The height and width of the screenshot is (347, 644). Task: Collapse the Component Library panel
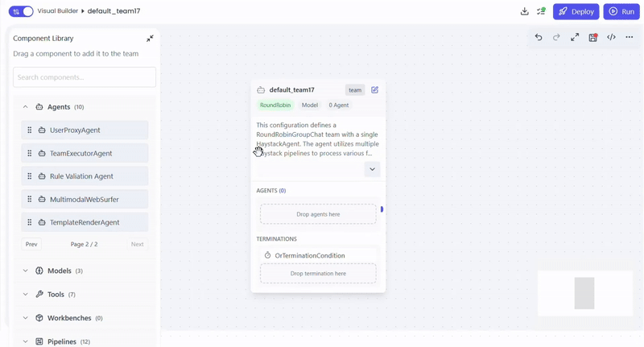coord(150,39)
